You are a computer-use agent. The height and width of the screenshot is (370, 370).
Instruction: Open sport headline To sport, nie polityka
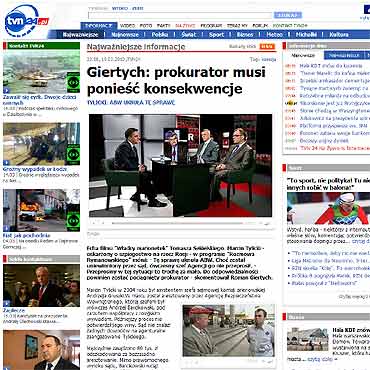click(328, 184)
